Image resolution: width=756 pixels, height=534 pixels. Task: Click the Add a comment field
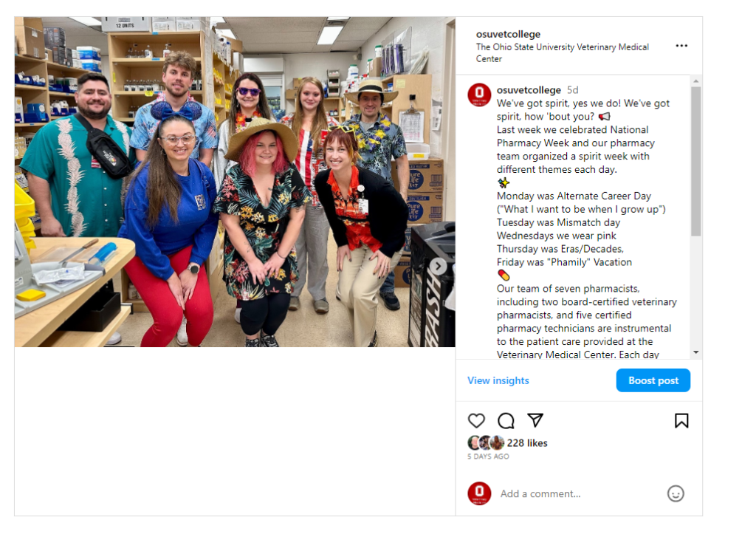[579, 493]
